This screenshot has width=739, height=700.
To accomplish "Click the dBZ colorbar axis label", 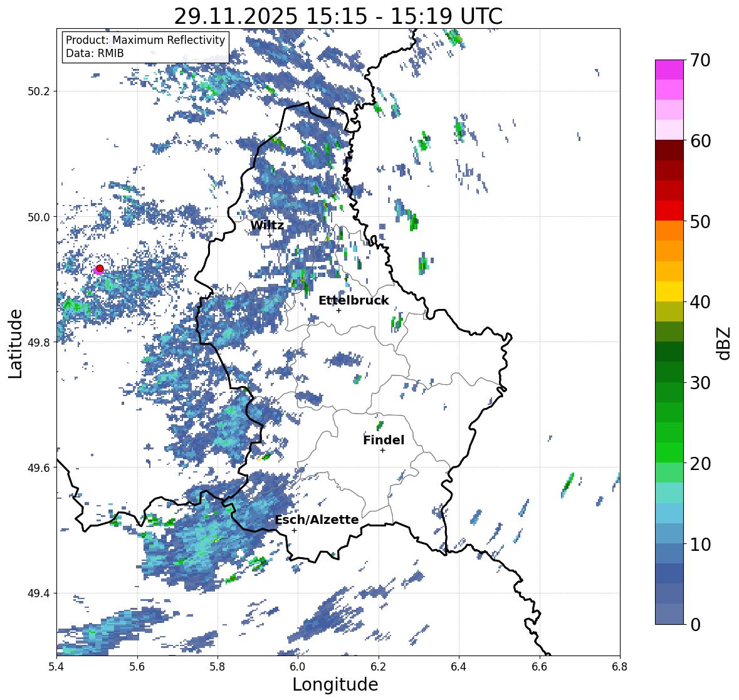I will (x=725, y=343).
